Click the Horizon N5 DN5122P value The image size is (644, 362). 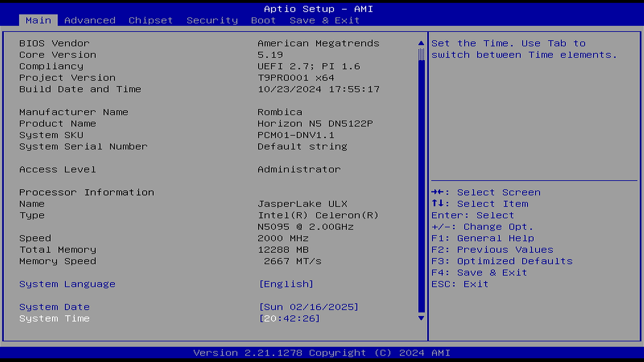315,124
